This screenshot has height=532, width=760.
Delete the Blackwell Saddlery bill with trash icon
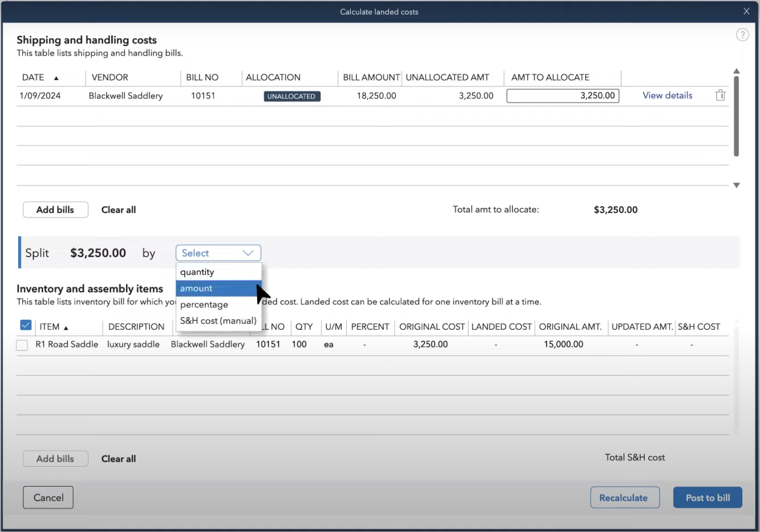coord(720,95)
